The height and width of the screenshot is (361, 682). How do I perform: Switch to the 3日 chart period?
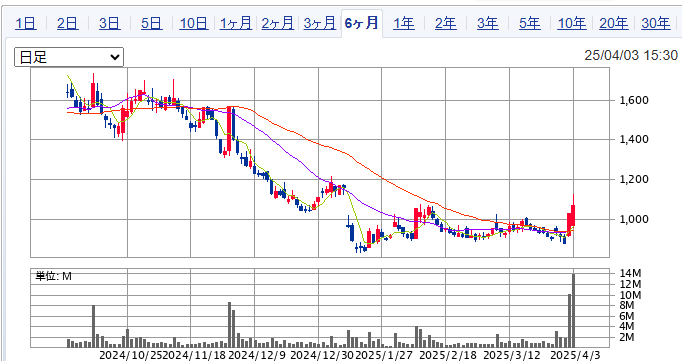pyautogui.click(x=109, y=23)
